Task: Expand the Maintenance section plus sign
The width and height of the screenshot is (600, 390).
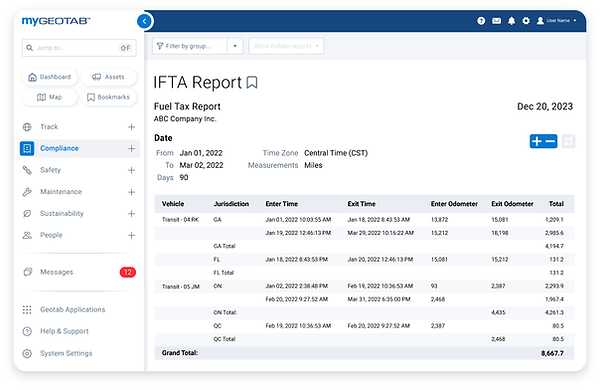Action: tap(131, 192)
